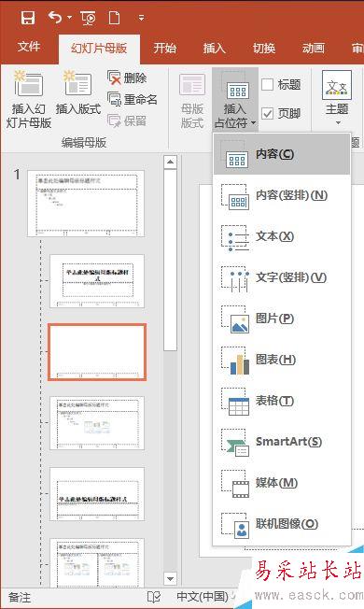Switch to the 幻灯片母版 tab

(99, 49)
